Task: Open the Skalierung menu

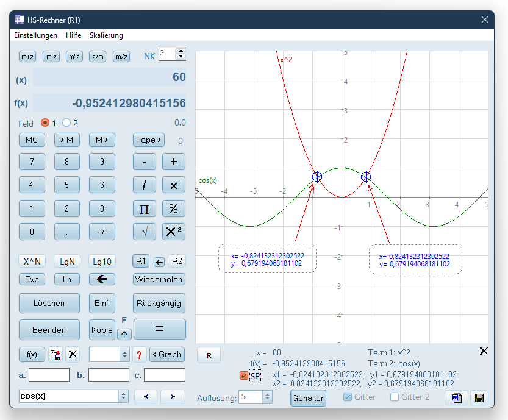Action: click(106, 35)
